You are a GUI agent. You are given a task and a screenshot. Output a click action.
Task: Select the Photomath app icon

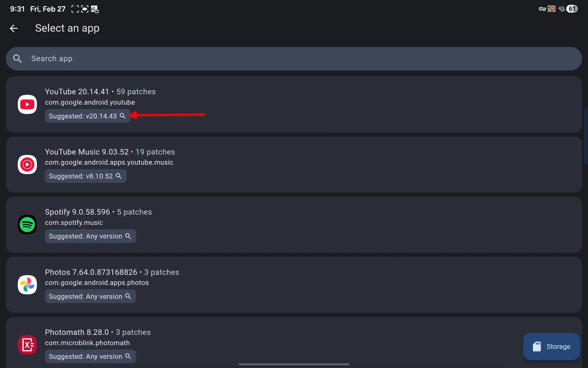tap(27, 345)
